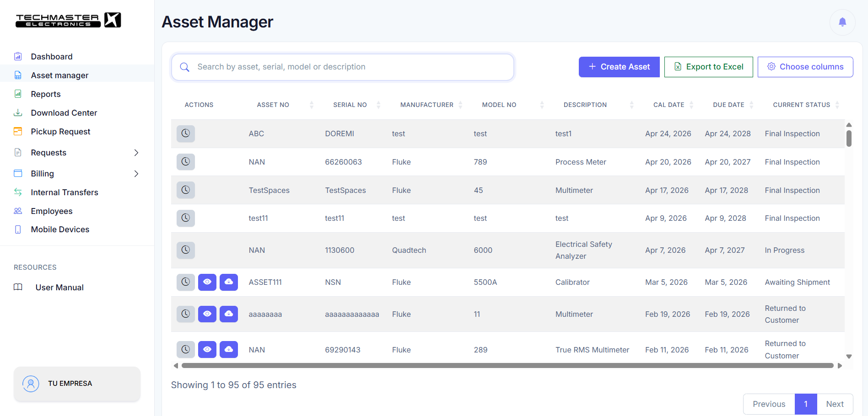The height and width of the screenshot is (416, 868).
Task: Click cloud download icon for ASSET111 row
Action: coord(229,282)
